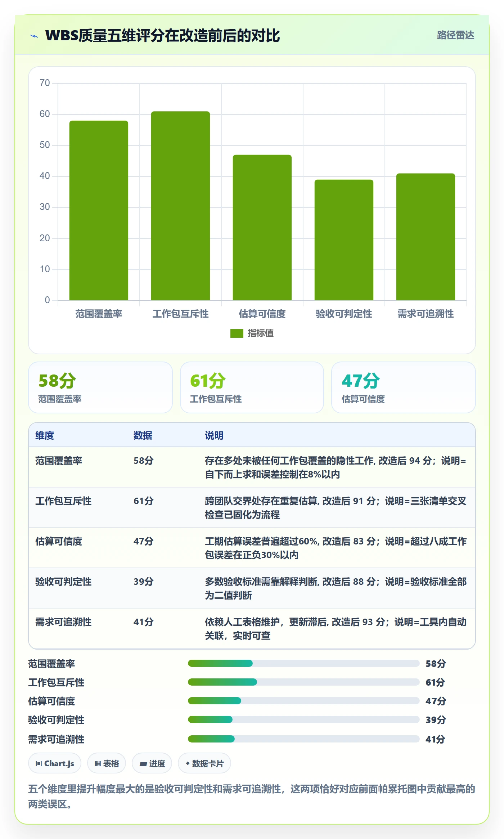Open the 47分 估算可信度 data card
This screenshot has width=504, height=839.
(x=404, y=387)
